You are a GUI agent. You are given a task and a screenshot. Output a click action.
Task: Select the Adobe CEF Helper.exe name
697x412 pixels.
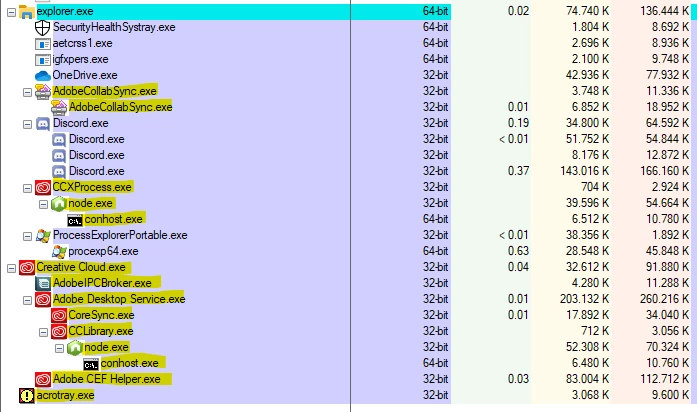pyautogui.click(x=107, y=379)
